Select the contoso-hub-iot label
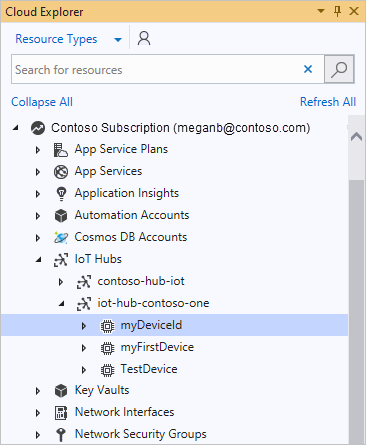 (141, 281)
